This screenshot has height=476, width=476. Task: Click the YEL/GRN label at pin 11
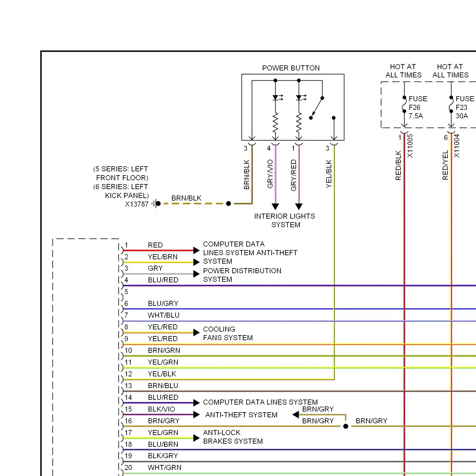pyautogui.click(x=163, y=362)
